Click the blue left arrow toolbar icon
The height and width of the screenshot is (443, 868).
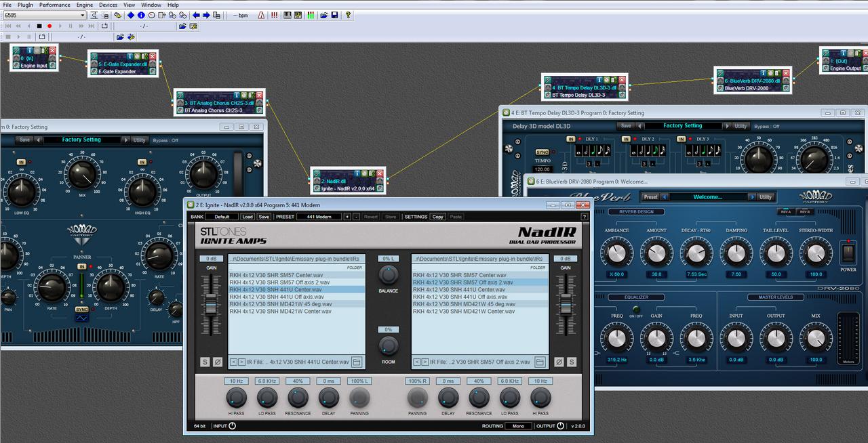(196, 15)
